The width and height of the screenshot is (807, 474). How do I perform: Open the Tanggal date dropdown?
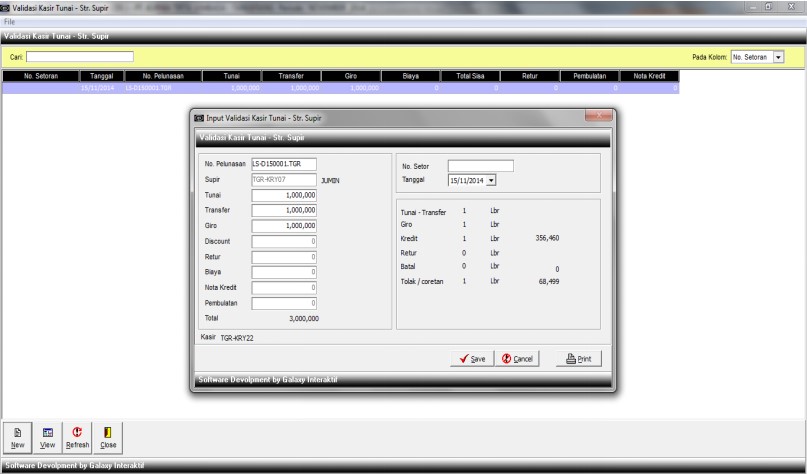coord(491,180)
